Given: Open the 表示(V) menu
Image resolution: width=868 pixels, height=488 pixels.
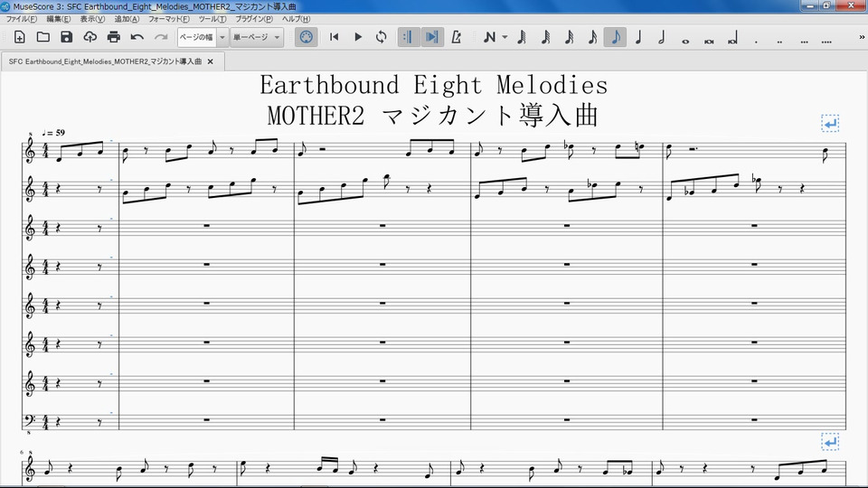Looking at the screenshot, I should click(x=92, y=19).
